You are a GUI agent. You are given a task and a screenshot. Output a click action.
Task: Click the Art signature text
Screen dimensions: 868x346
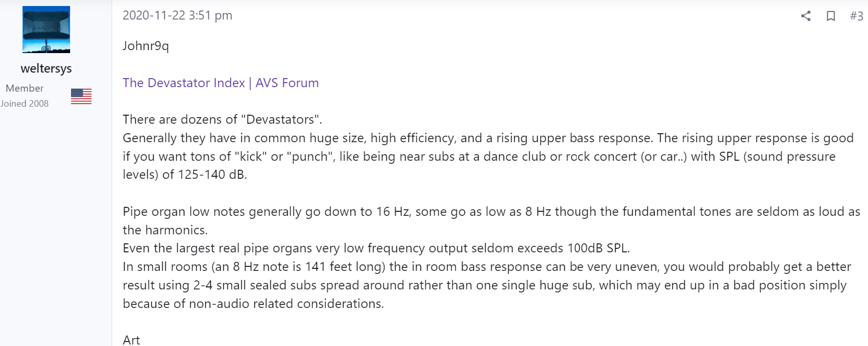(x=131, y=340)
